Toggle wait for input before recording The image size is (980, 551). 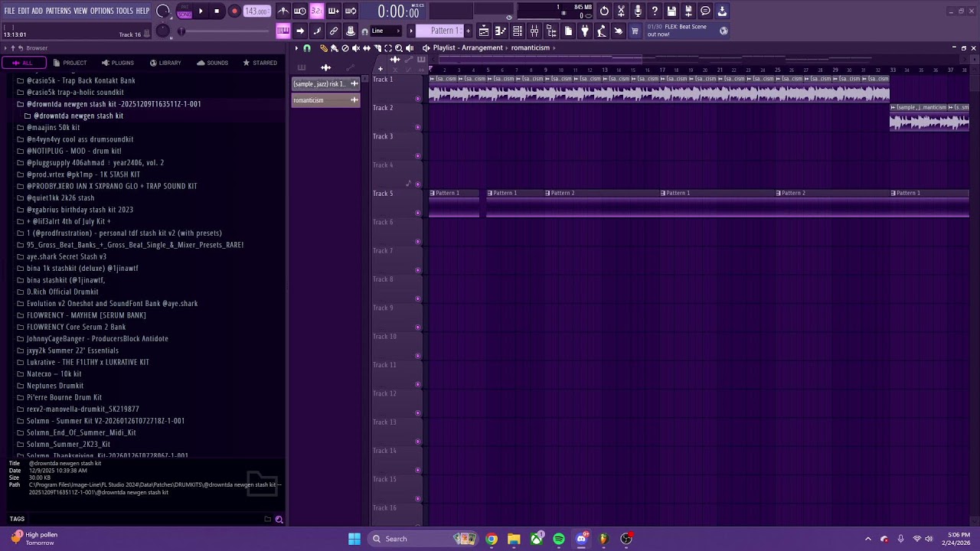[300, 11]
